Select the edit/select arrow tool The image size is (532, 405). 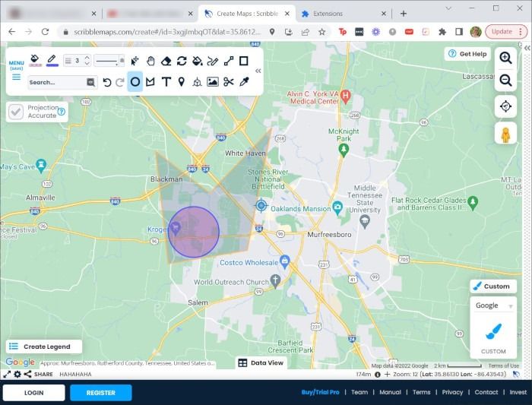(x=135, y=61)
